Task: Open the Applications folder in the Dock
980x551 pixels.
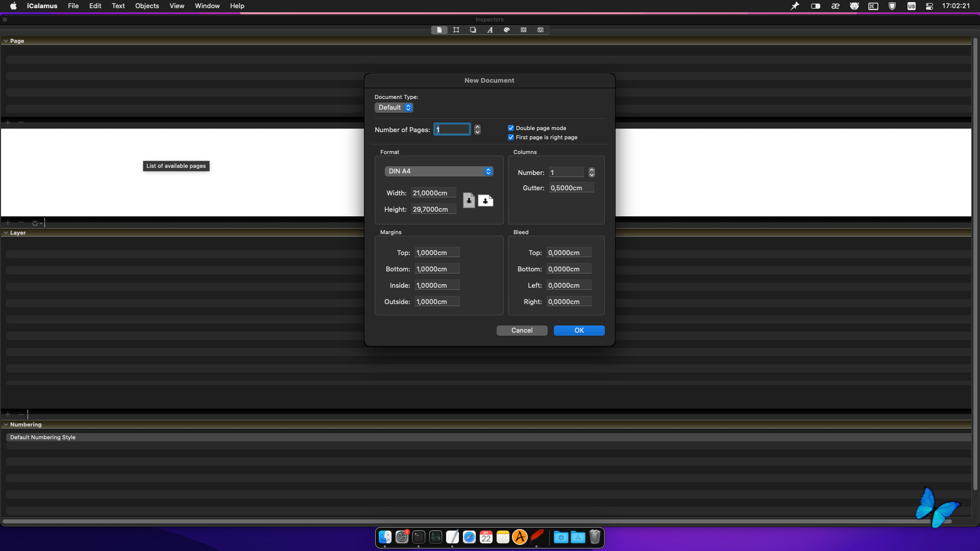Action: [578, 537]
